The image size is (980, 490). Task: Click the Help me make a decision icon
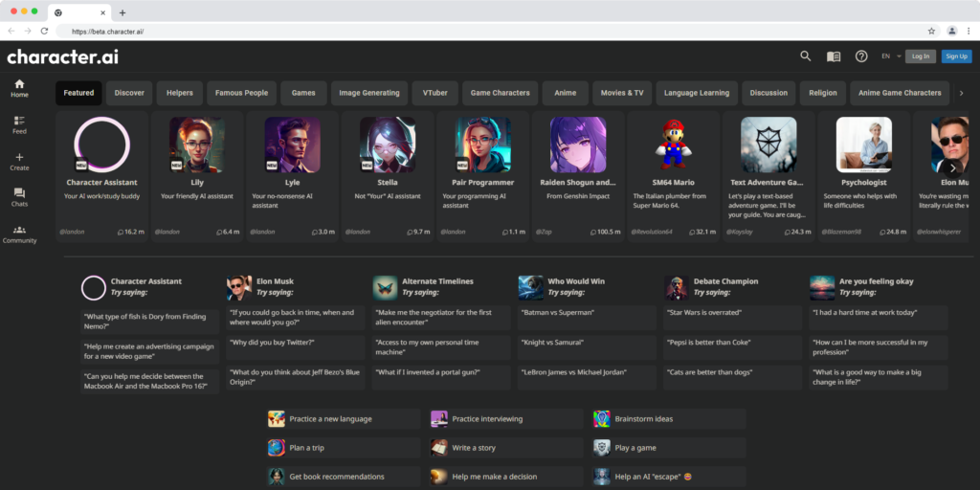tap(438, 477)
